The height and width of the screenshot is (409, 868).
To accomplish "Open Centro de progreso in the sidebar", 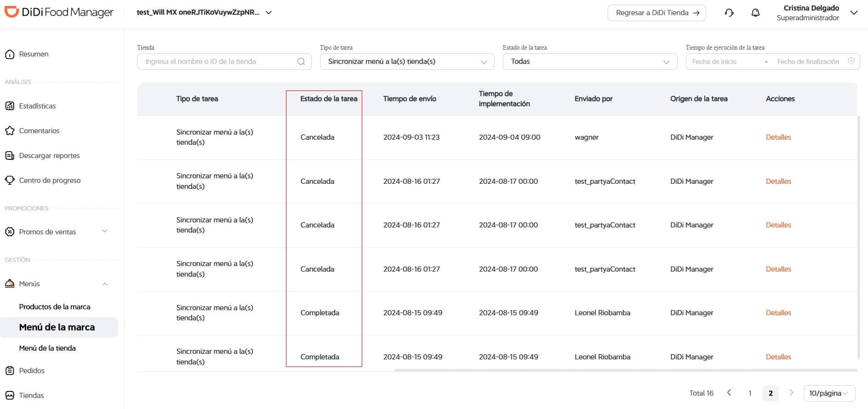I will coord(50,181).
